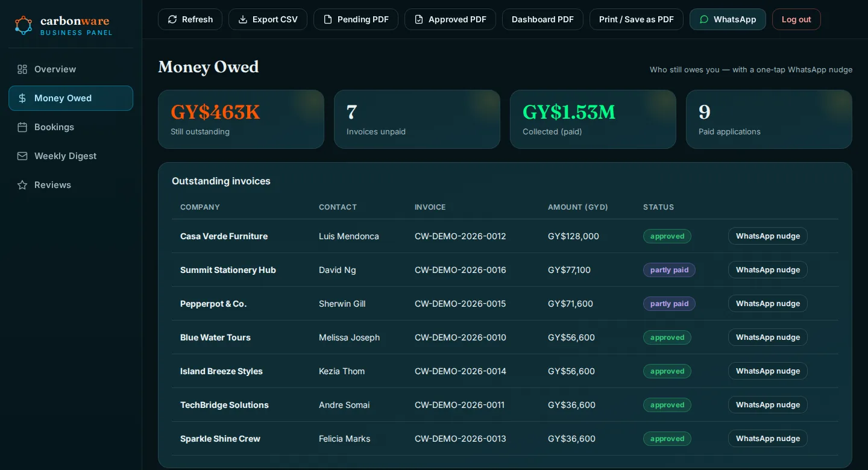Nudge Summit Stationery Hub via WhatsApp
868x470 pixels.
pyautogui.click(x=768, y=270)
